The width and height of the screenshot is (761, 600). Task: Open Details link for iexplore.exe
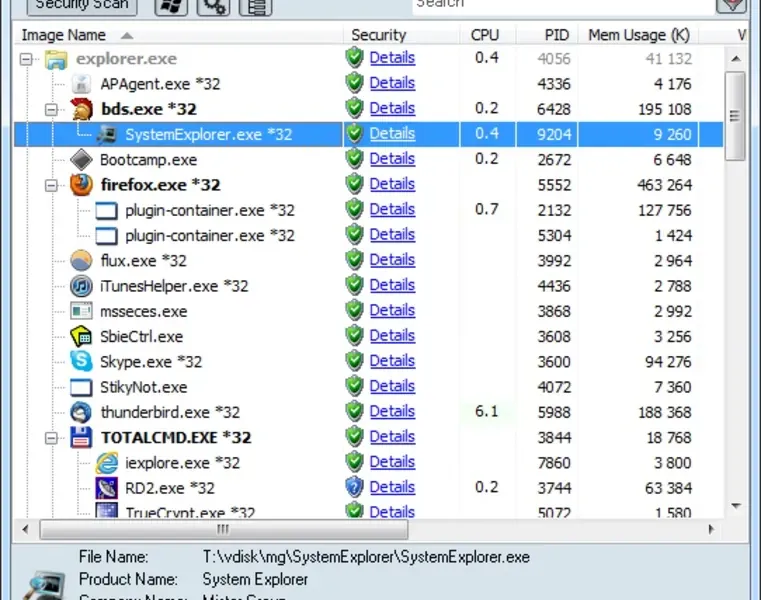coord(392,462)
